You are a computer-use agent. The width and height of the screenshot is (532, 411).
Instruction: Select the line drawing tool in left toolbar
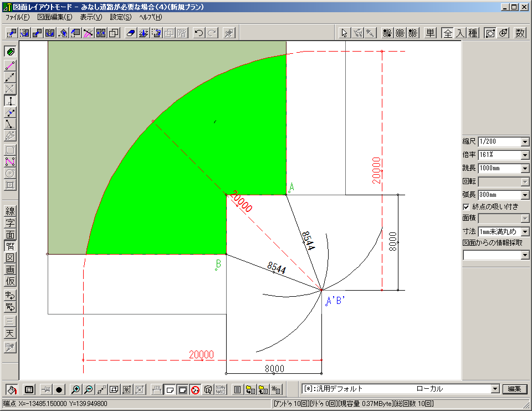pyautogui.click(x=10, y=65)
